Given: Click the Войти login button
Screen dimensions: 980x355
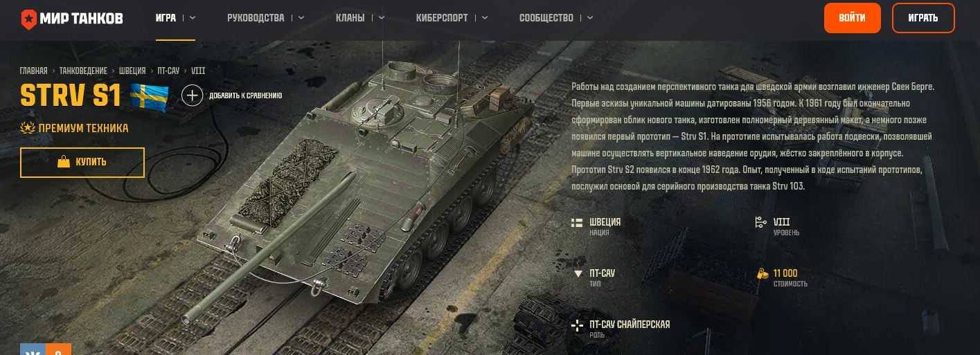Looking at the screenshot, I should click(852, 18).
